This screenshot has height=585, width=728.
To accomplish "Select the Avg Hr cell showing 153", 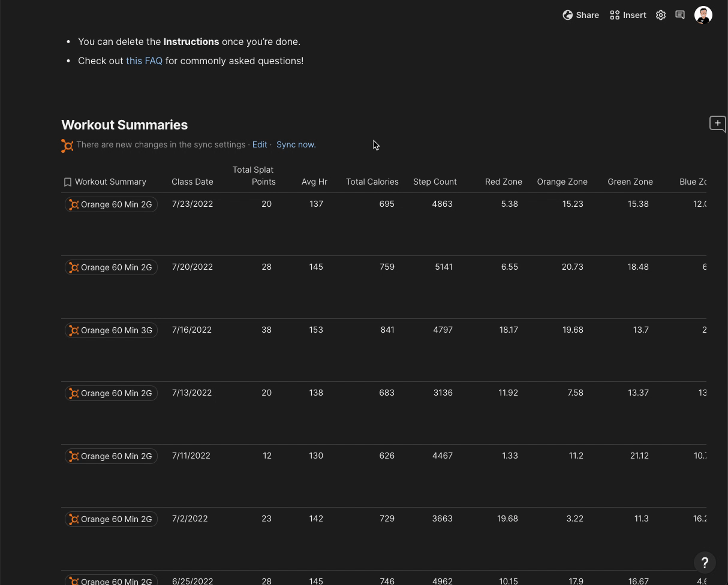I will click(x=316, y=330).
